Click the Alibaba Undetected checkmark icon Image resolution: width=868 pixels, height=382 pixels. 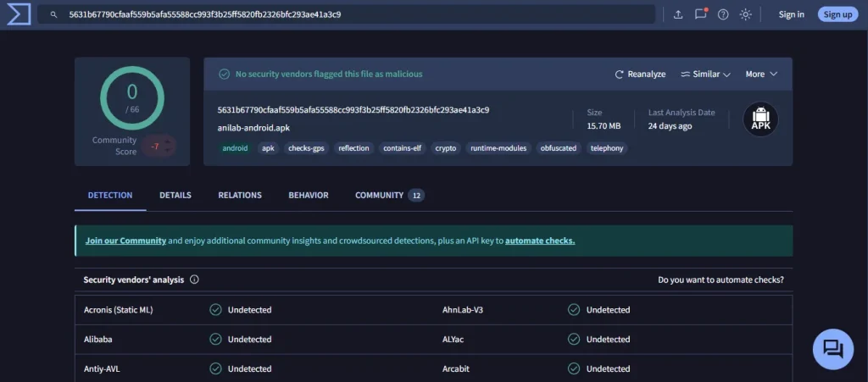pyautogui.click(x=215, y=340)
